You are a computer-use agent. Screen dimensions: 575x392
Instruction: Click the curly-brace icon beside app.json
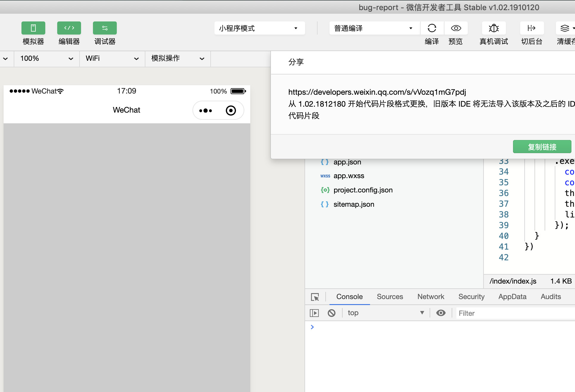coord(325,162)
